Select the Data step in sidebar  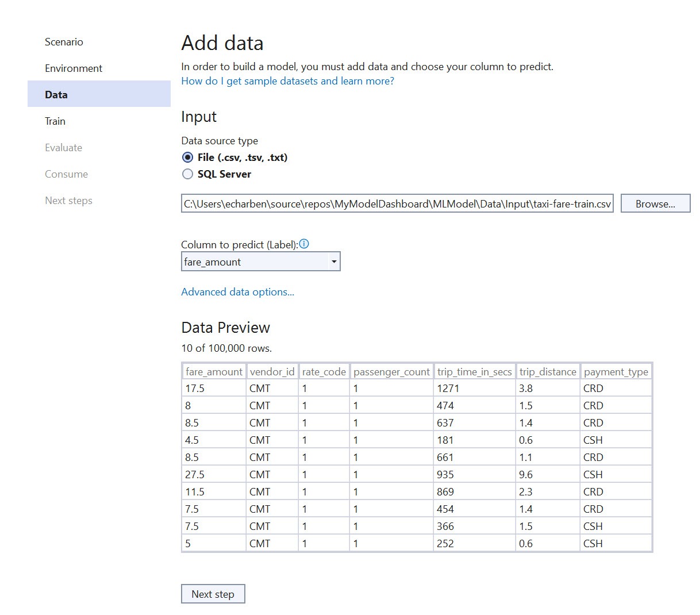99,94
